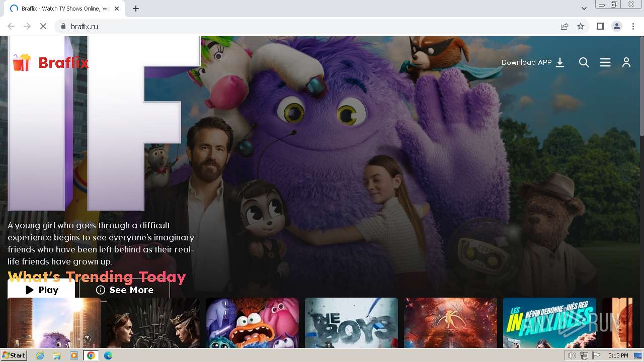Open a new tab with plus button
Image resolution: width=644 pixels, height=362 pixels.
[136, 9]
